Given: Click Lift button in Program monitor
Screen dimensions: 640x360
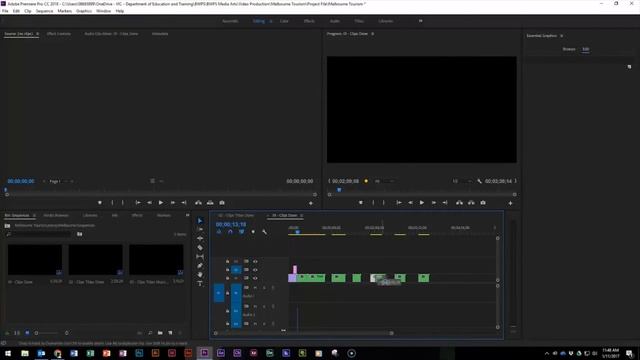Looking at the screenshot, I should pos(459,202).
